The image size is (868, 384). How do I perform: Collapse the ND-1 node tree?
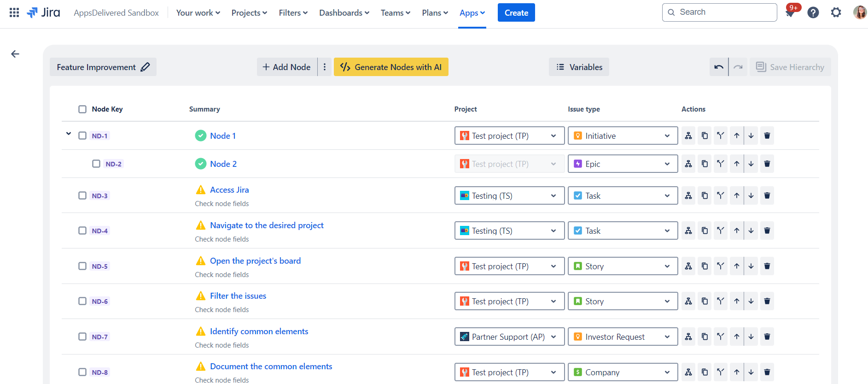click(x=69, y=134)
